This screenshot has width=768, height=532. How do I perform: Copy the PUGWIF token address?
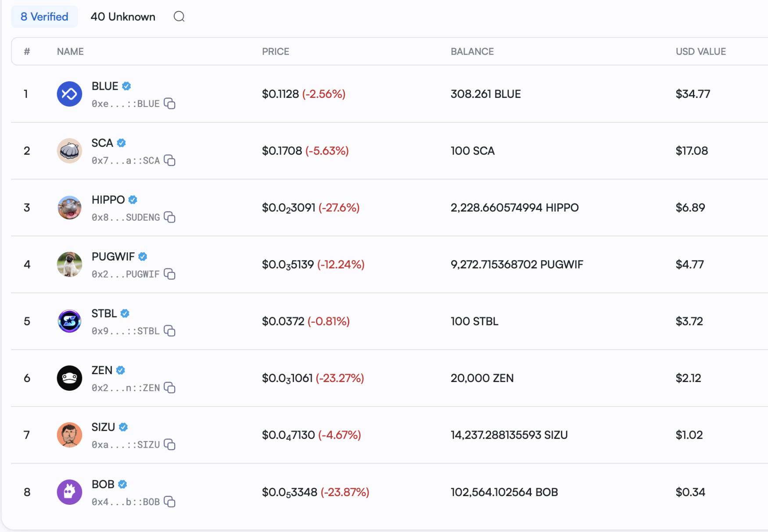[x=170, y=274]
